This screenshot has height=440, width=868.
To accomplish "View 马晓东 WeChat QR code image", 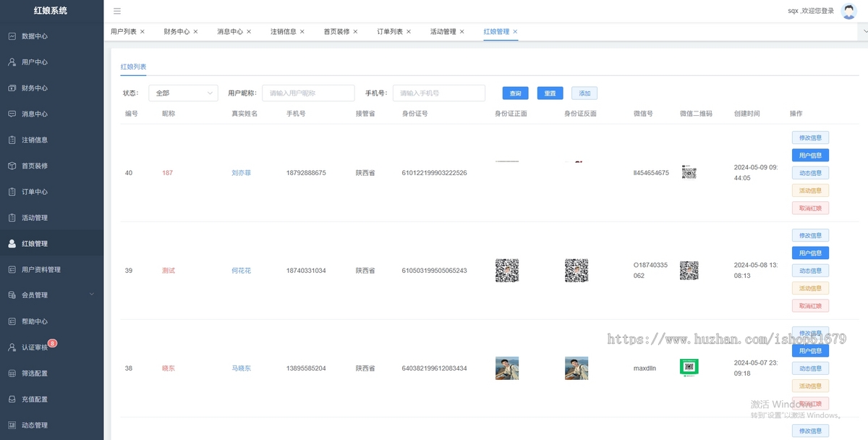I will (689, 368).
